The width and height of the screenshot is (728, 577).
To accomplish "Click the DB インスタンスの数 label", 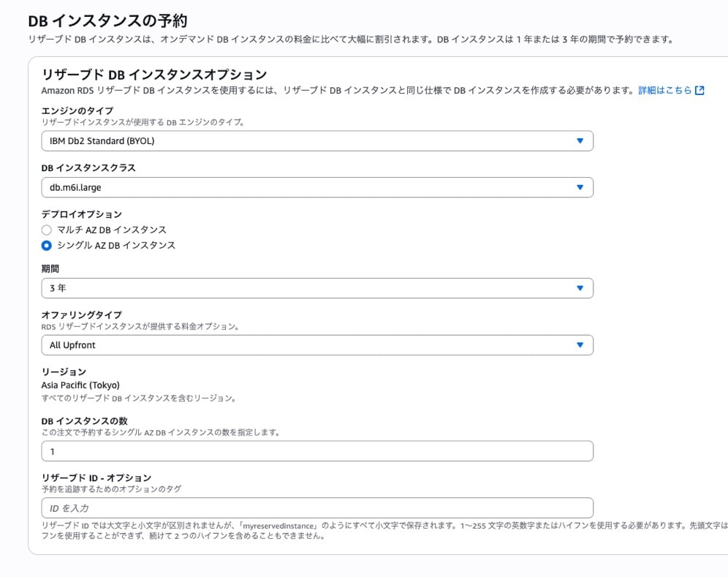I will click(85, 421).
